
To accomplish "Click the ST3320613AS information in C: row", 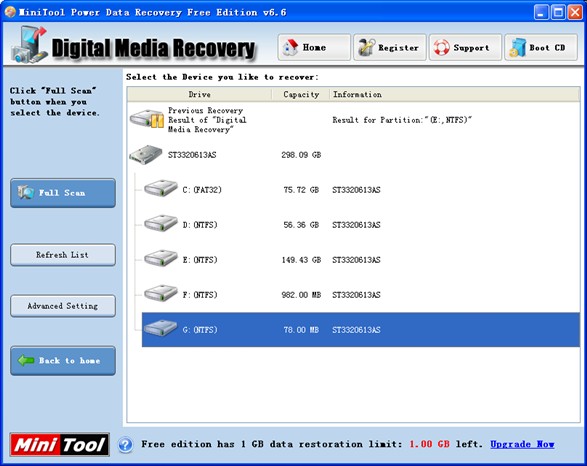I will click(356, 190).
